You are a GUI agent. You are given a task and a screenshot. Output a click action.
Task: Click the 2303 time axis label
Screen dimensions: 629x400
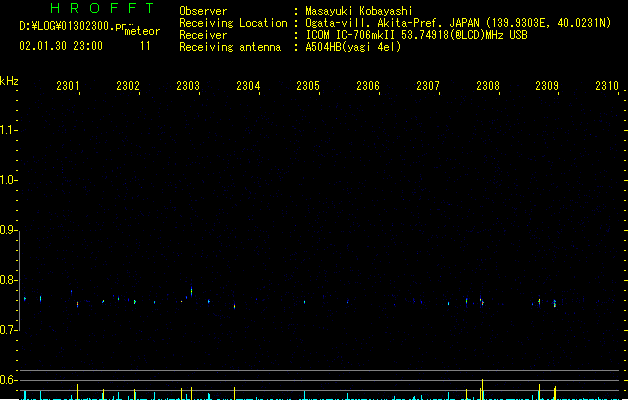click(x=188, y=85)
